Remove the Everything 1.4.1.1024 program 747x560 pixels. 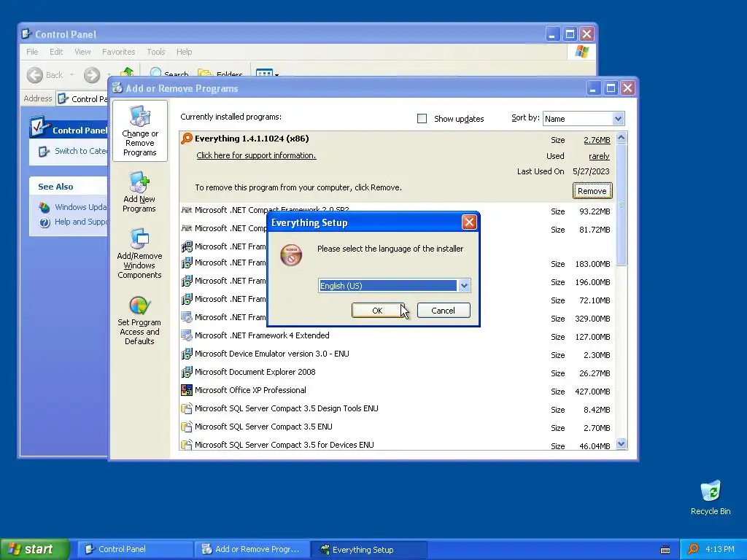coord(592,191)
